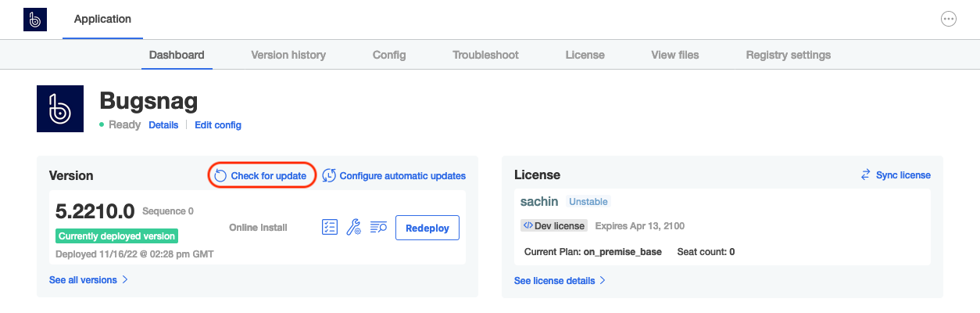Viewport: 980px width, 313px height.
Task: Open deploy logs search icon
Action: (378, 227)
